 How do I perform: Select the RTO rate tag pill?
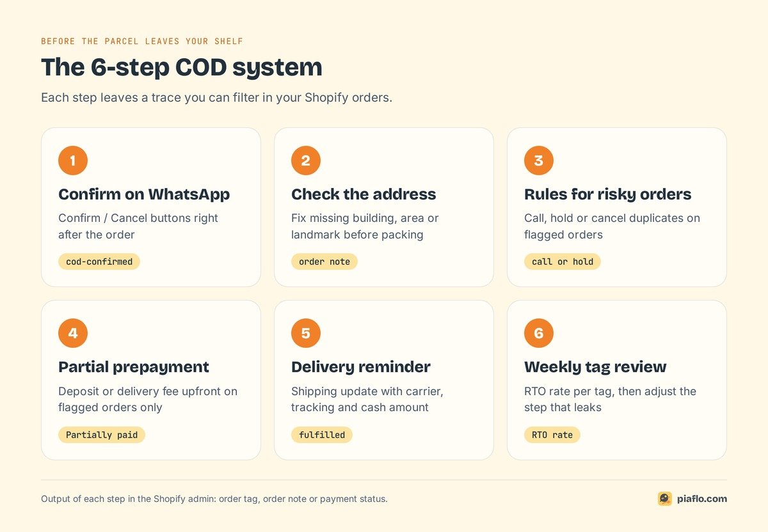click(552, 435)
